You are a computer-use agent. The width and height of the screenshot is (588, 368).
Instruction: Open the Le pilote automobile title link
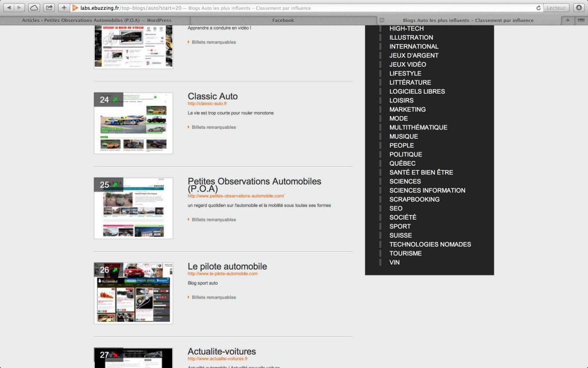227,266
